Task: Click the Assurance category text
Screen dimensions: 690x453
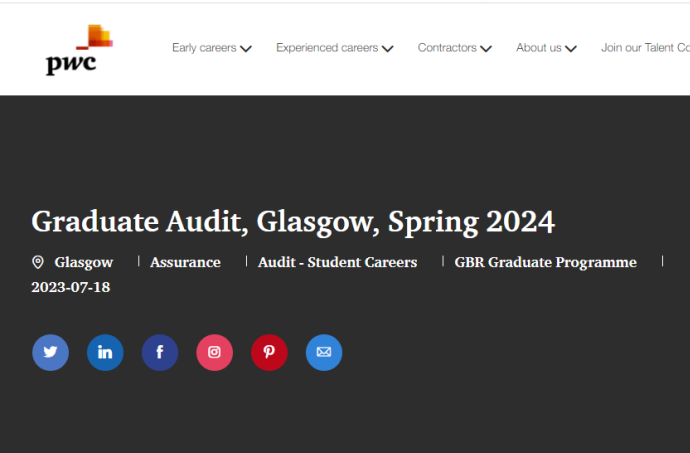Action: point(185,262)
